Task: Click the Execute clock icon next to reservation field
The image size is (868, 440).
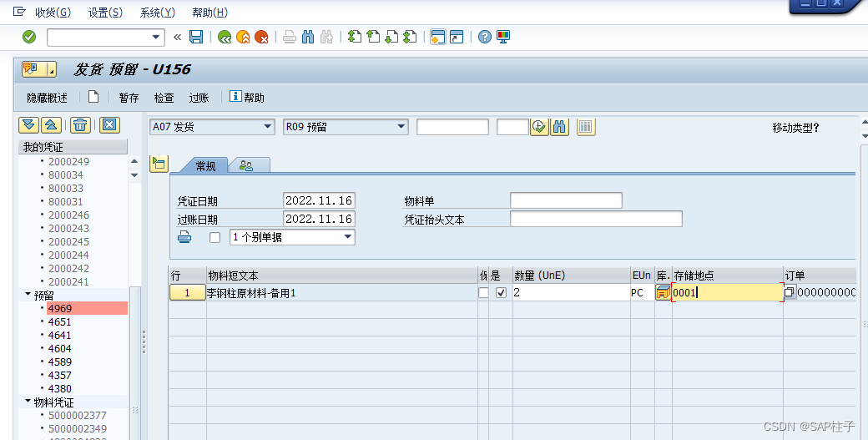Action: pos(539,127)
